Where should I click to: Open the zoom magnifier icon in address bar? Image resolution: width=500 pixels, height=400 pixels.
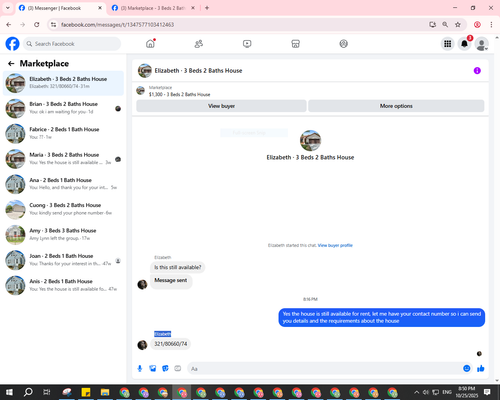tap(445, 24)
